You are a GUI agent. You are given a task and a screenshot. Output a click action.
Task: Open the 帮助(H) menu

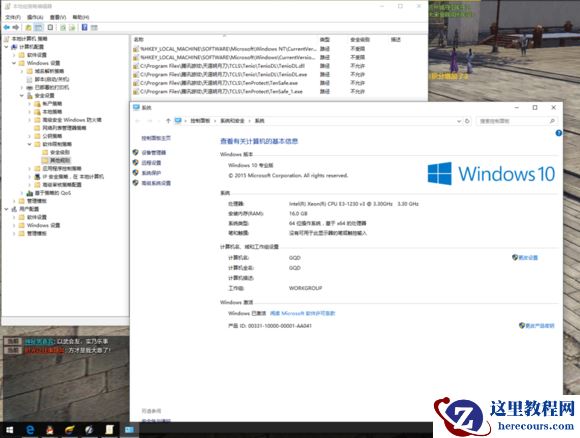[x=81, y=17]
